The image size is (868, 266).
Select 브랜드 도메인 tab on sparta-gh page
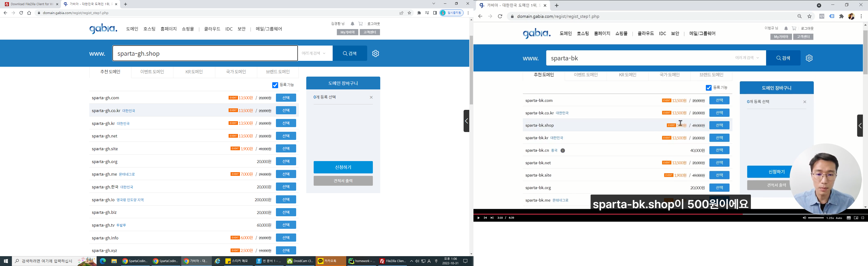(x=278, y=72)
